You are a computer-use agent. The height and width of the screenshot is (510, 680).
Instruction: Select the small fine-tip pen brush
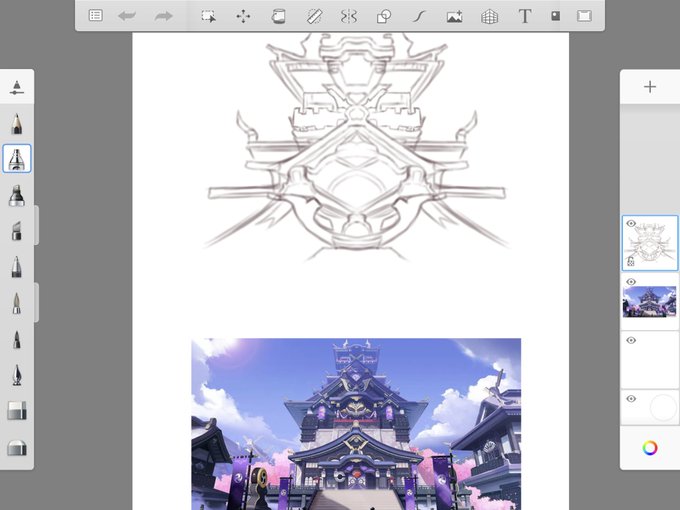click(16, 339)
